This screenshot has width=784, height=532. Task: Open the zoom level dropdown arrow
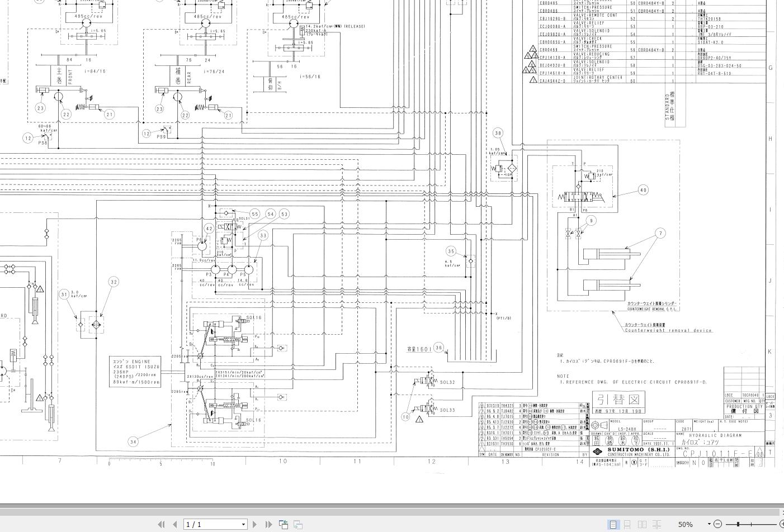[709, 524]
